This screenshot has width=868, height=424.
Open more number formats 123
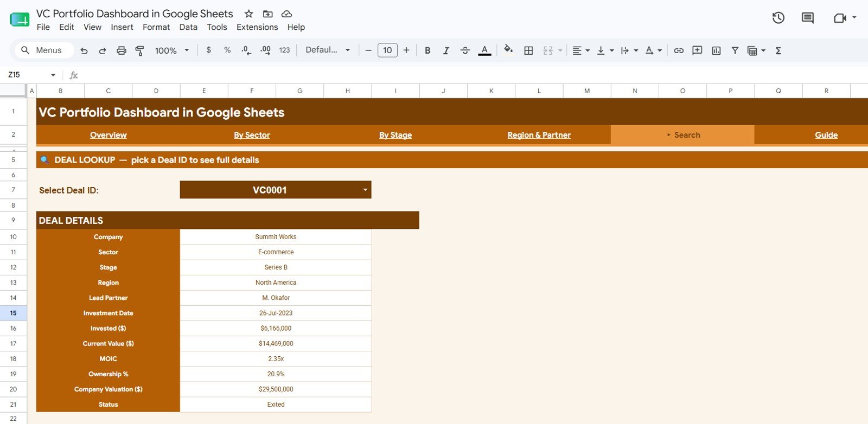tap(284, 50)
